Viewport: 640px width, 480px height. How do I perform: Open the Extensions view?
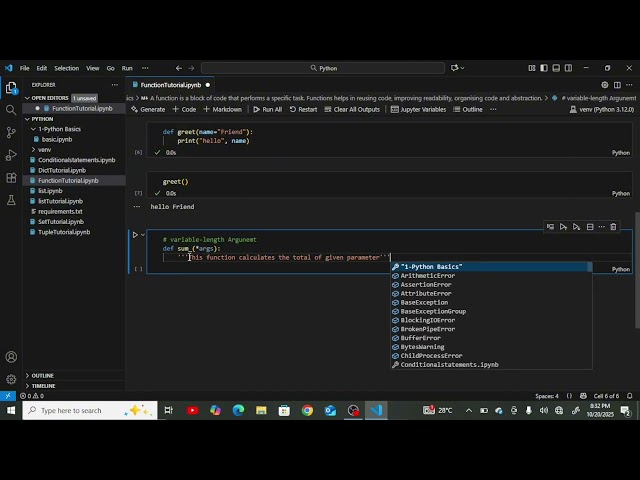pos(11,178)
